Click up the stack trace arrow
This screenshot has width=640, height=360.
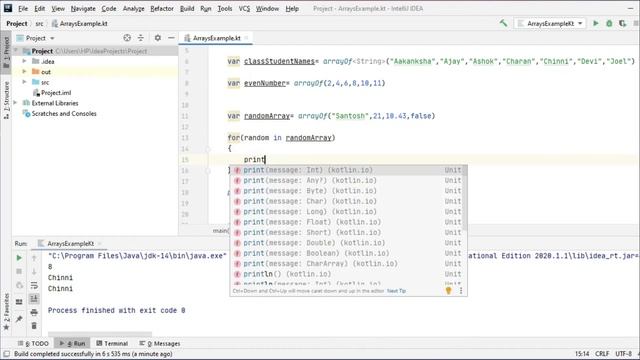[34, 258]
